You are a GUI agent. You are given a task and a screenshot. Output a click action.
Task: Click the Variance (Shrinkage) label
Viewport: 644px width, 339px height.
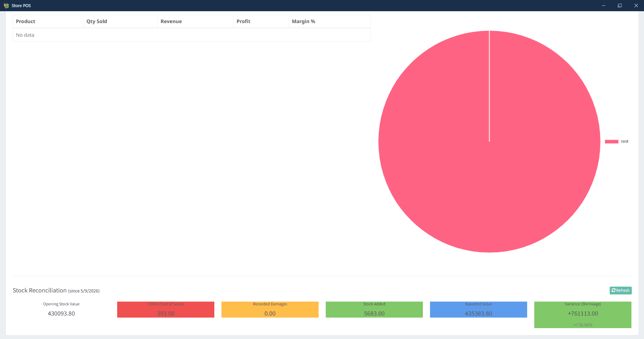(583, 304)
